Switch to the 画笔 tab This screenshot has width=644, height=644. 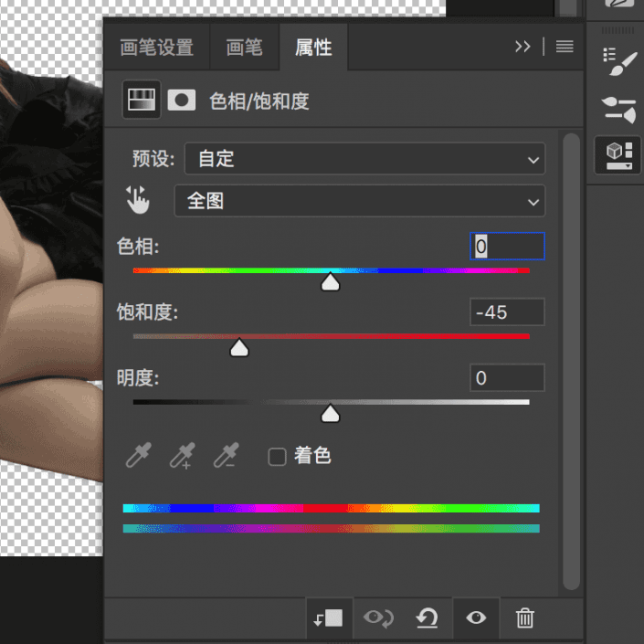tap(245, 48)
